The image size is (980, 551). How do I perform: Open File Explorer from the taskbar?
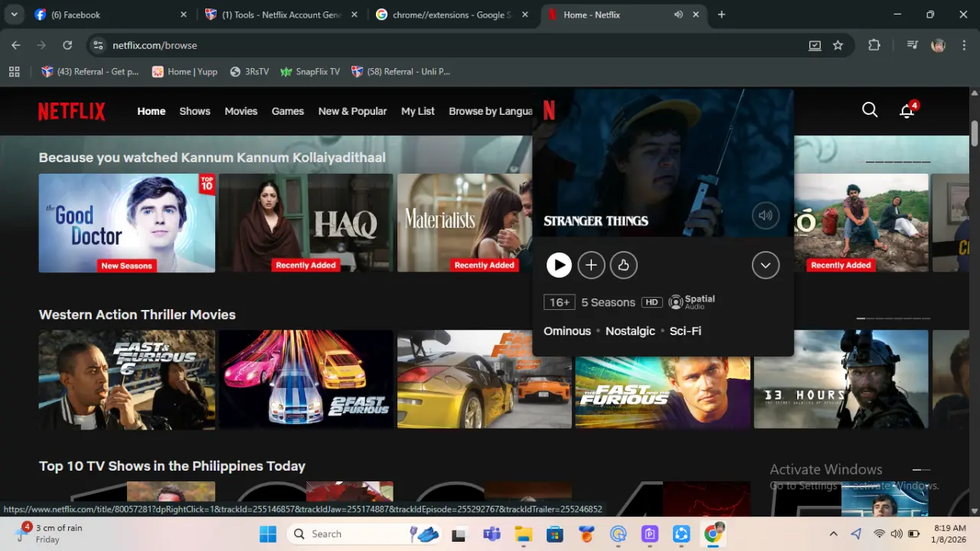coord(523,534)
